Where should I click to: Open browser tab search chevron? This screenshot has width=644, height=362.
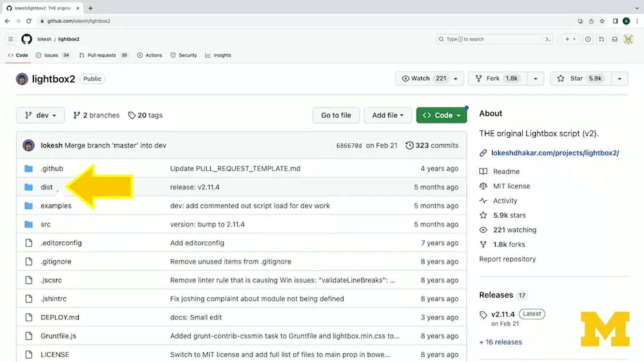click(637, 8)
